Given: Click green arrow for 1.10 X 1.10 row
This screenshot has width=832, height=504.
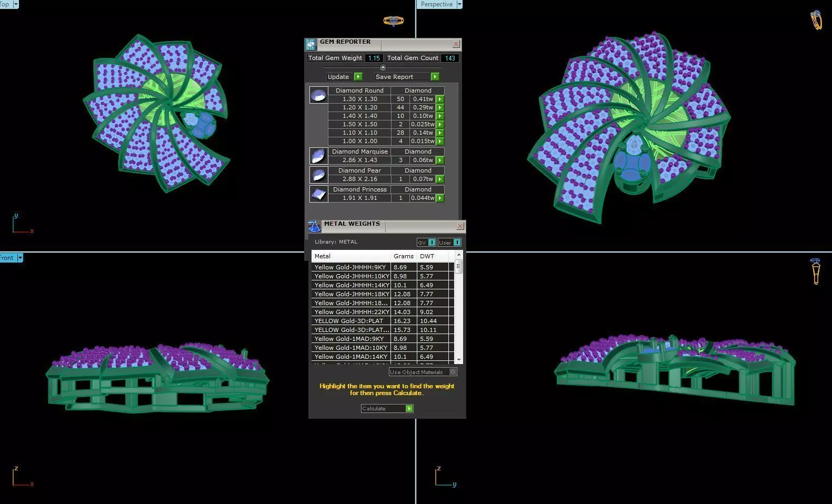Looking at the screenshot, I should tap(440, 133).
